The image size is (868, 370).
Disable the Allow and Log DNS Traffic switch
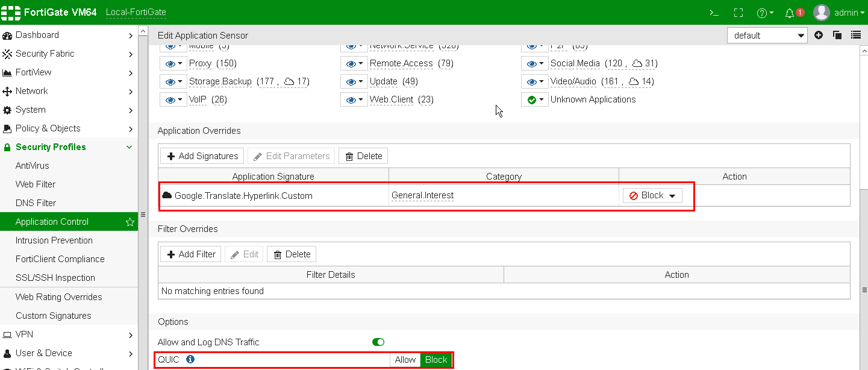[x=378, y=342]
